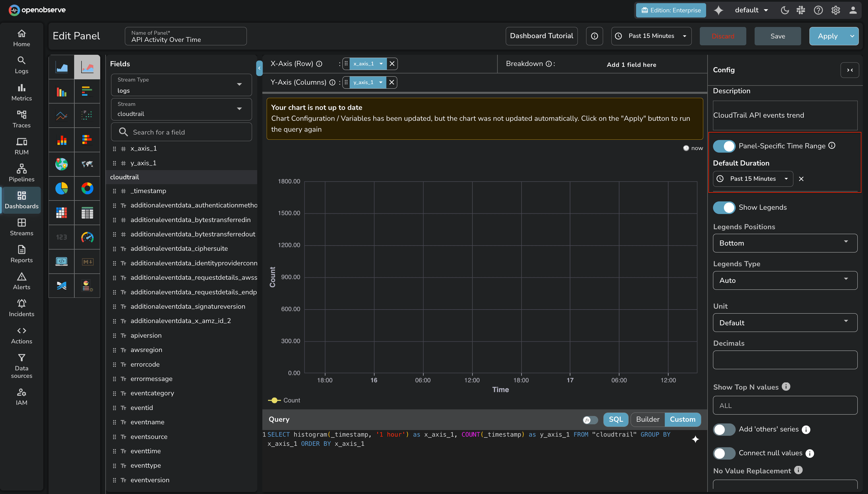The image size is (868, 494).
Task: Switch query mode to Builder
Action: 647,419
